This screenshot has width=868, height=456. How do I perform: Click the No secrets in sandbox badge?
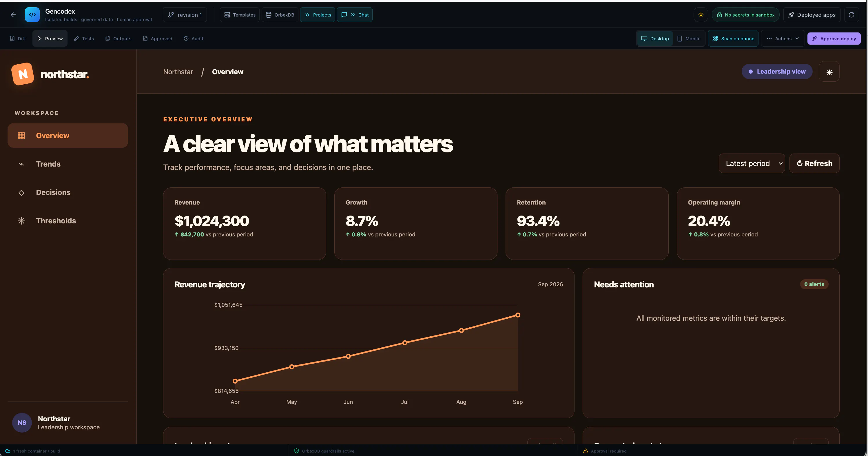point(746,15)
